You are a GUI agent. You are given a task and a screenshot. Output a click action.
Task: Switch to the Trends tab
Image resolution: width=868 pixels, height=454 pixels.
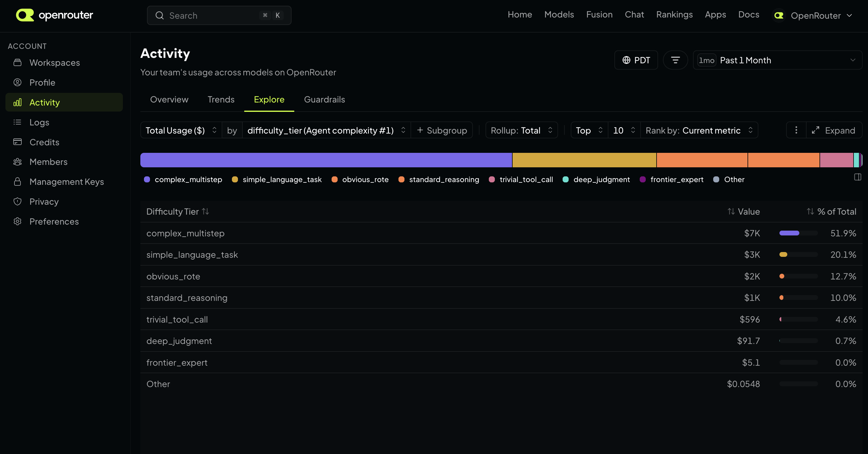coord(221,99)
